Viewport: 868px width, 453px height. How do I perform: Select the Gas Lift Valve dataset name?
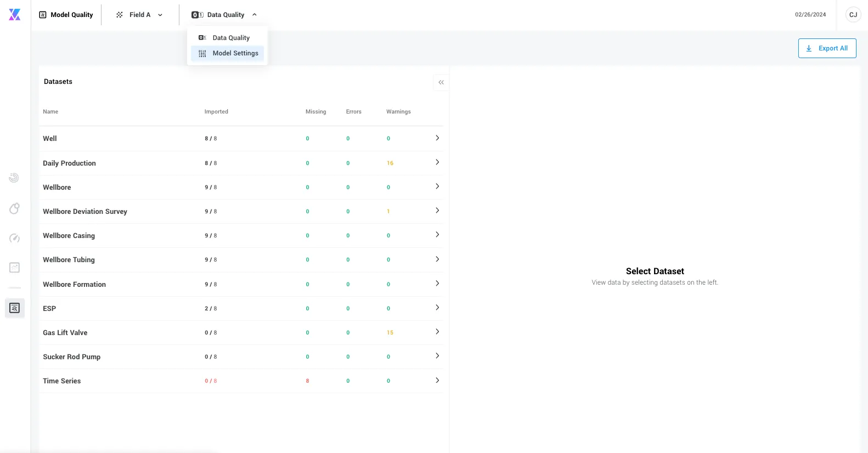click(x=65, y=333)
